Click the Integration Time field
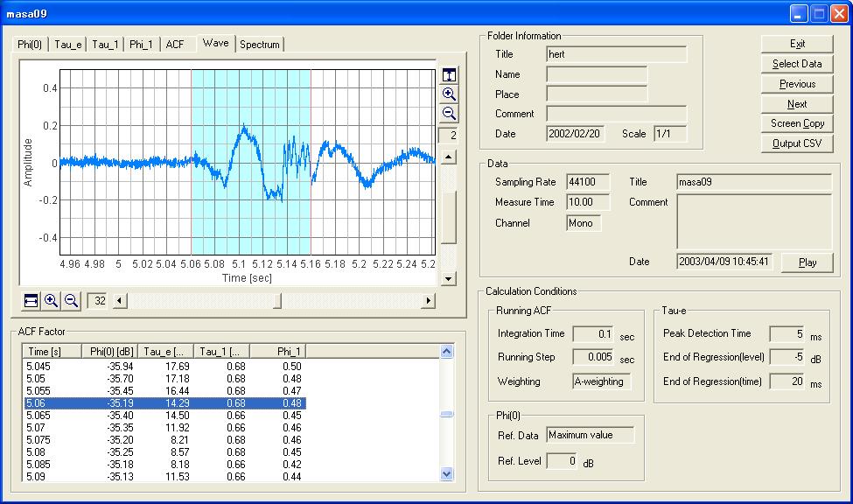Image resolution: width=853 pixels, height=504 pixels. tap(593, 334)
